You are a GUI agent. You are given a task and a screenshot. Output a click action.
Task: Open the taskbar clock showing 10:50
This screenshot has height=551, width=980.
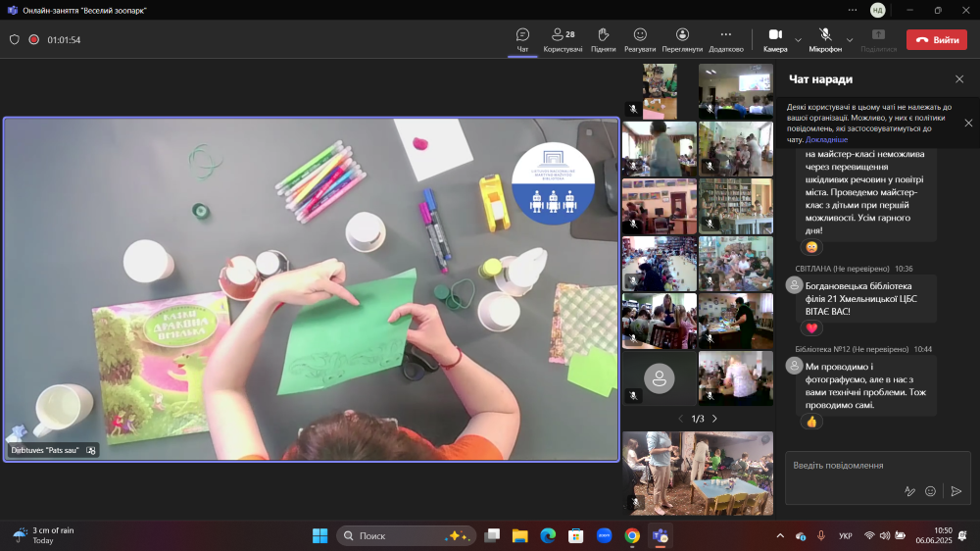934,535
